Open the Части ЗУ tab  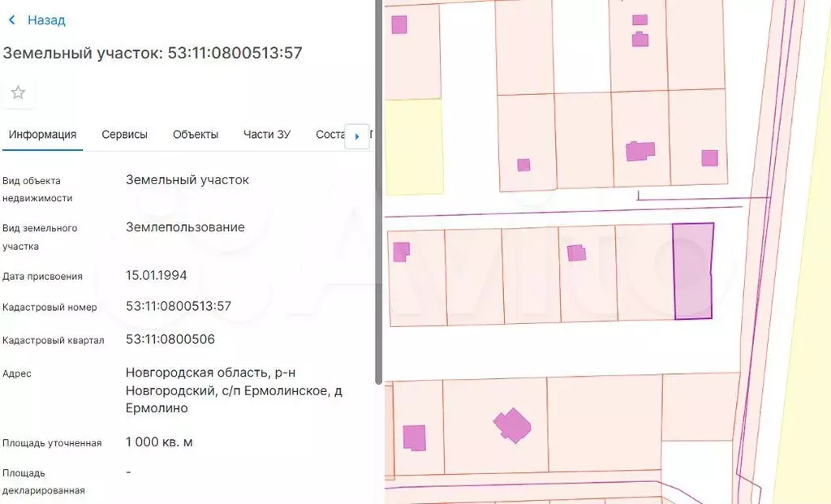click(266, 135)
